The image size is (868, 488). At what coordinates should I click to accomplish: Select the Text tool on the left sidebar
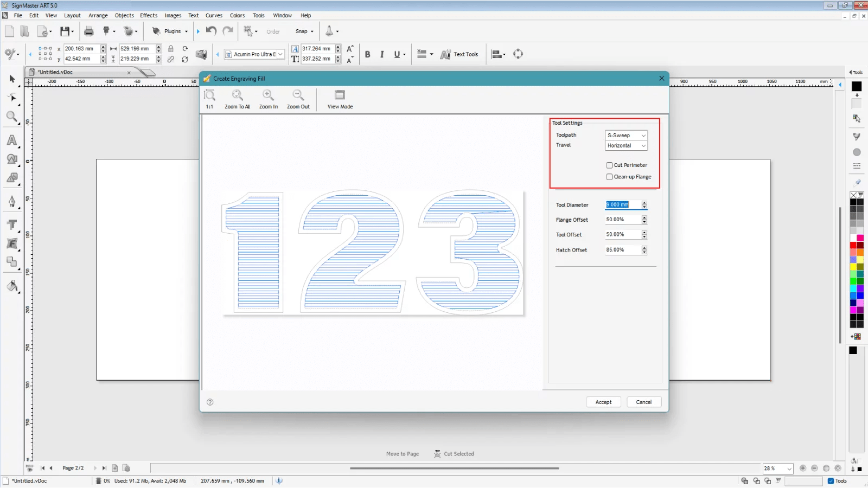12,224
